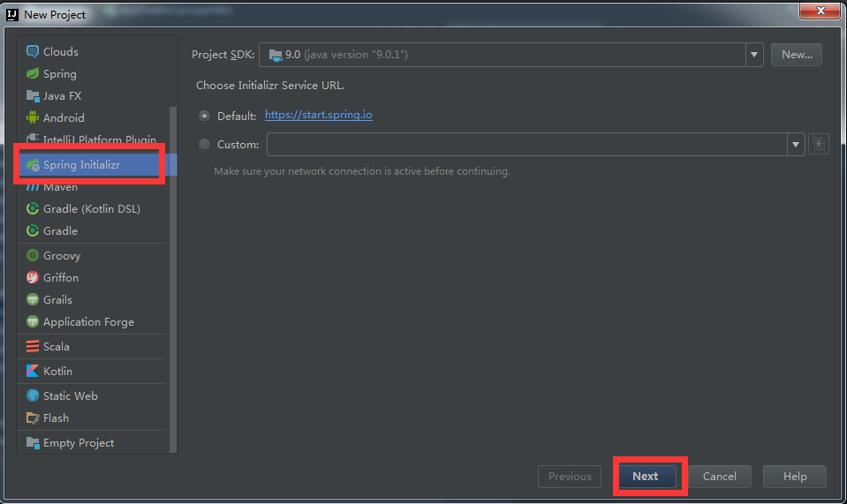
Task: Close the New Project dialog
Action: (820, 11)
